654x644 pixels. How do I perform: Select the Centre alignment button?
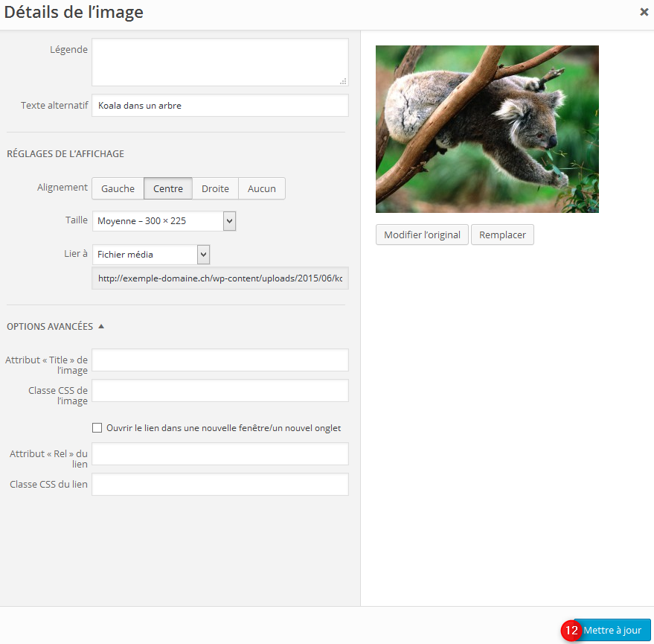168,188
